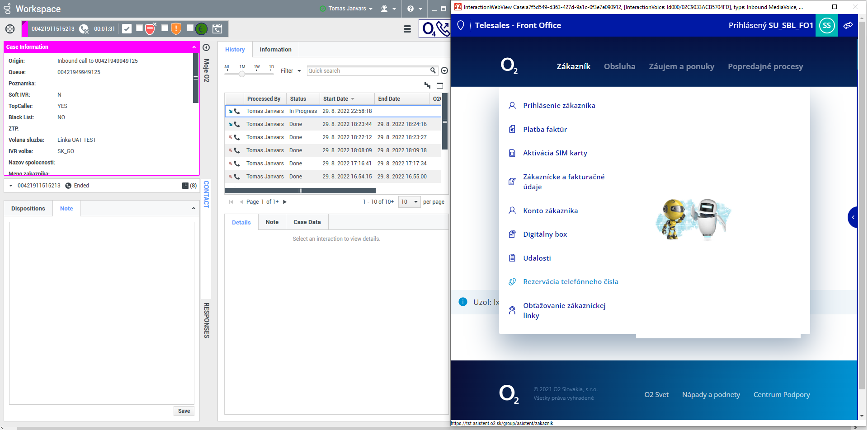Click the O2 logo in Telesales navigation
This screenshot has width=868, height=430.
point(509,66)
